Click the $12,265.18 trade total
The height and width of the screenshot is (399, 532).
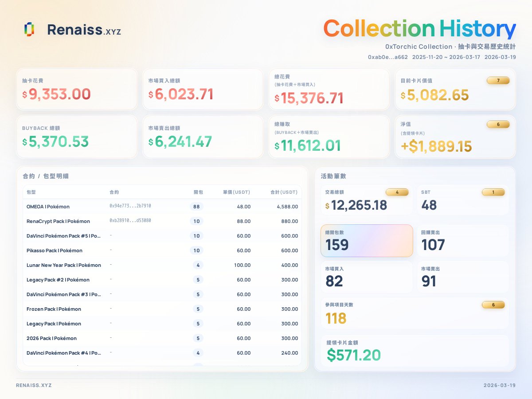356,205
